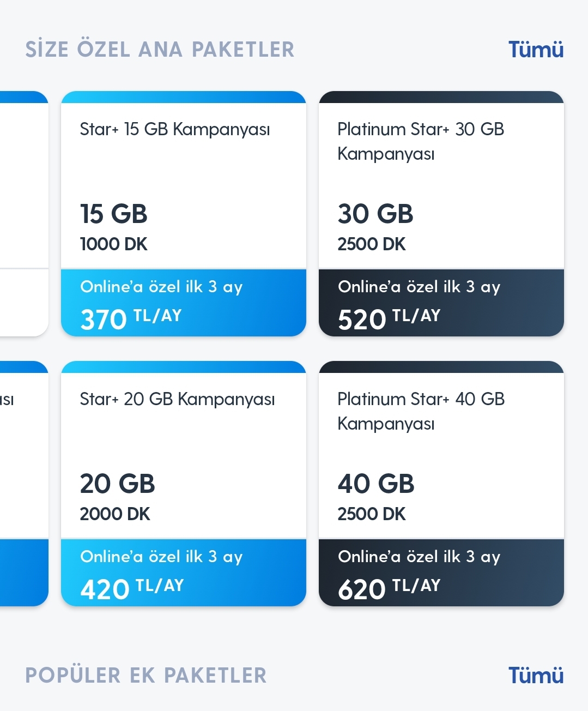The height and width of the screenshot is (711, 588).
Task: Click the SİZE ÖZEL ANA PAKETLER heading
Action: click(x=159, y=49)
